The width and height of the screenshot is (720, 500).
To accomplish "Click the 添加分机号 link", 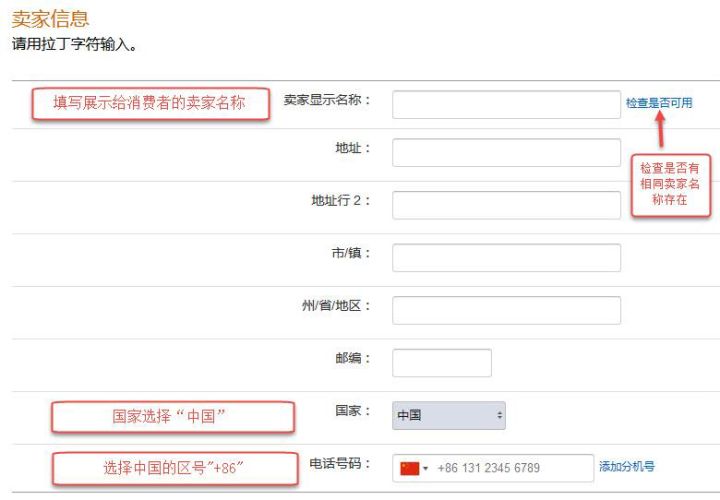I will point(627,466).
